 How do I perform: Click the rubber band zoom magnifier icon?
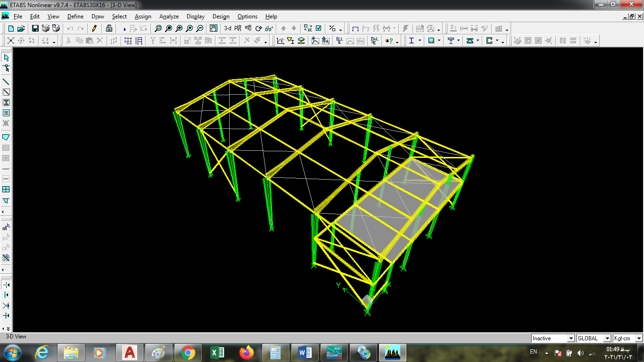[x=158, y=28]
